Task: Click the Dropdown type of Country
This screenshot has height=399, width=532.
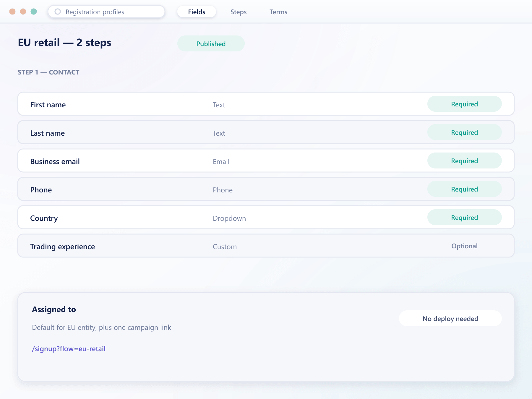Action: click(x=229, y=218)
